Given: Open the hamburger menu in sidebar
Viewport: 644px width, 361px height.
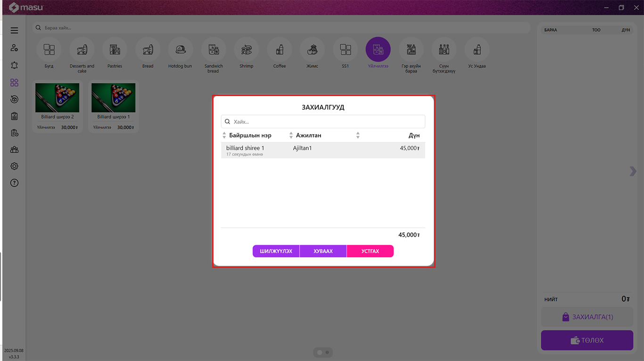Looking at the screenshot, I should [14, 31].
